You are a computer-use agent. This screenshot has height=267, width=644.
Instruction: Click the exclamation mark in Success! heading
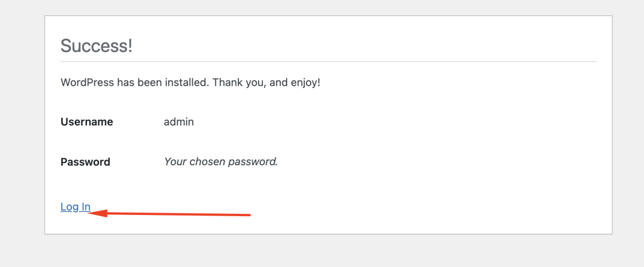(129, 46)
